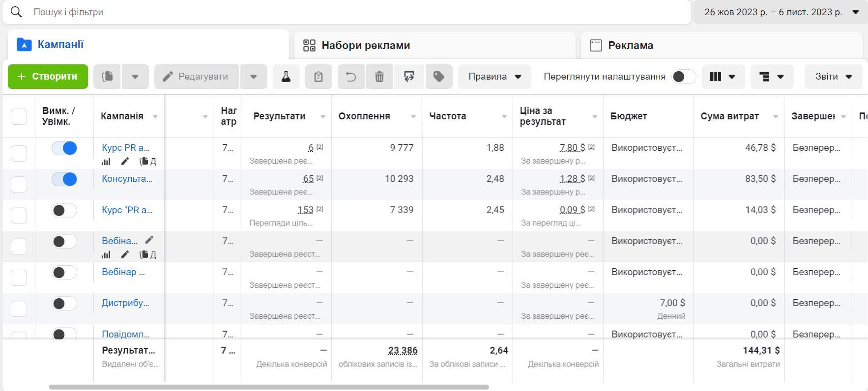868x391 pixels.
Task: Click edit pencil under Вебіна campaign row
Action: pyautogui.click(x=125, y=254)
